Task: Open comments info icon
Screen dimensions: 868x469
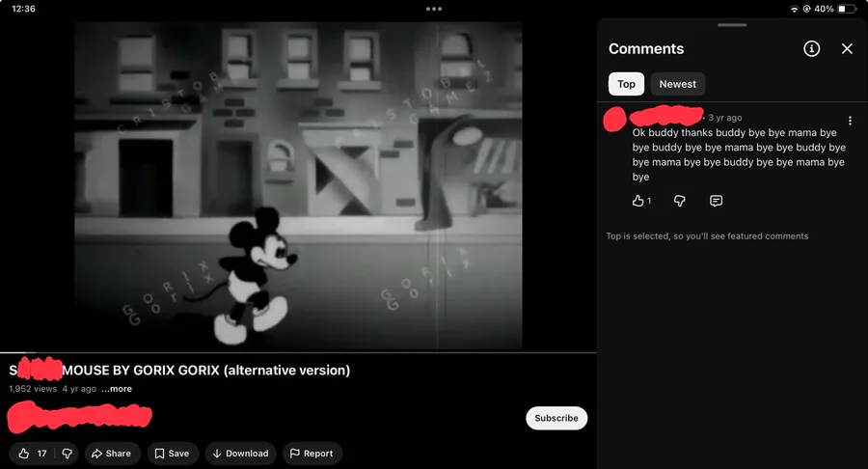Action: click(811, 48)
